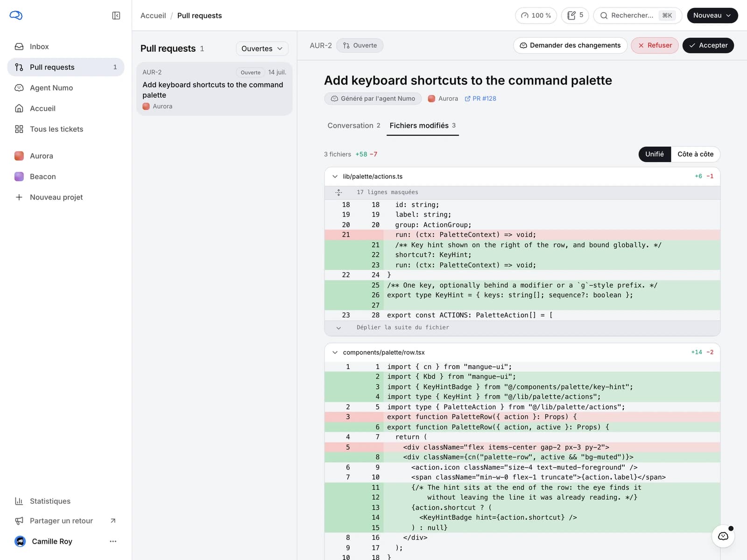Switch to the Conversation tab
The width and height of the screenshot is (747, 560).
click(x=354, y=126)
